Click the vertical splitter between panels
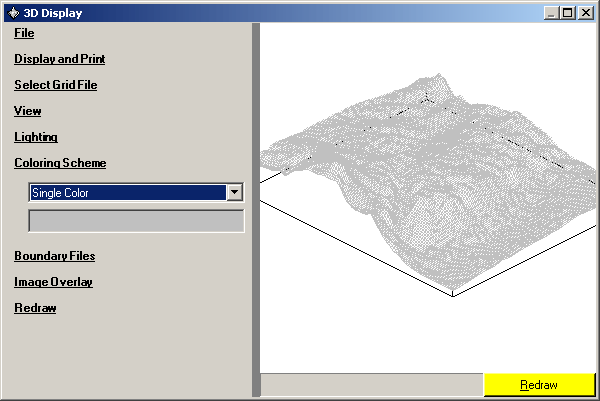The image size is (600, 401). point(256,210)
